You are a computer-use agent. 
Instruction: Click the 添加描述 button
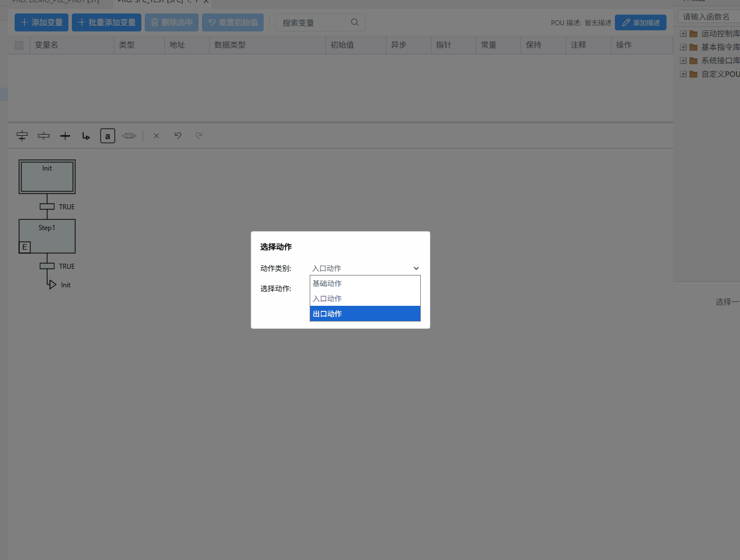641,22
